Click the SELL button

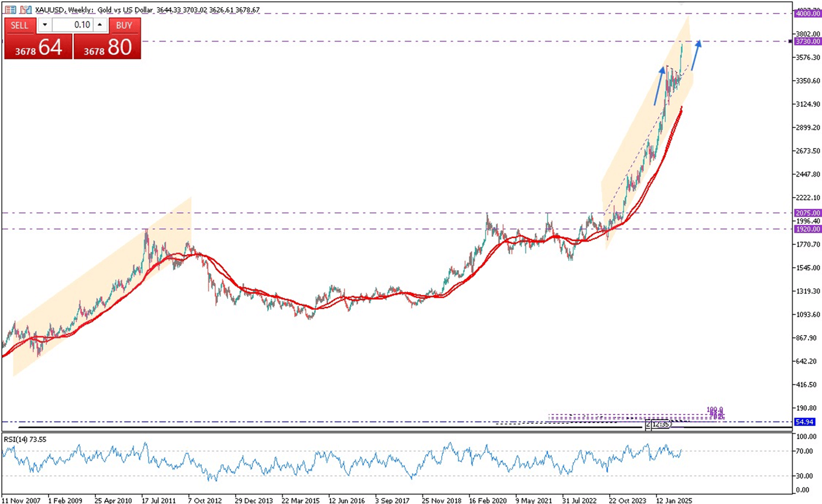(20, 25)
